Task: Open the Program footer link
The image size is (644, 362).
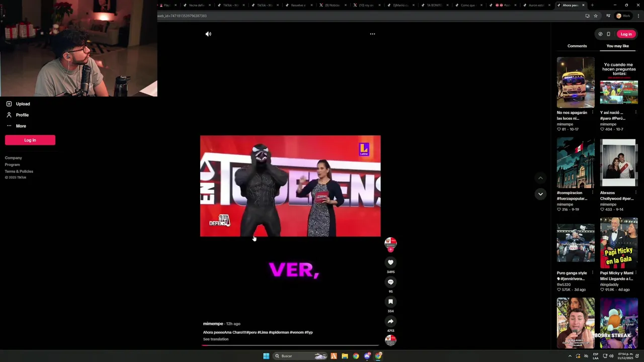Action: (x=13, y=165)
